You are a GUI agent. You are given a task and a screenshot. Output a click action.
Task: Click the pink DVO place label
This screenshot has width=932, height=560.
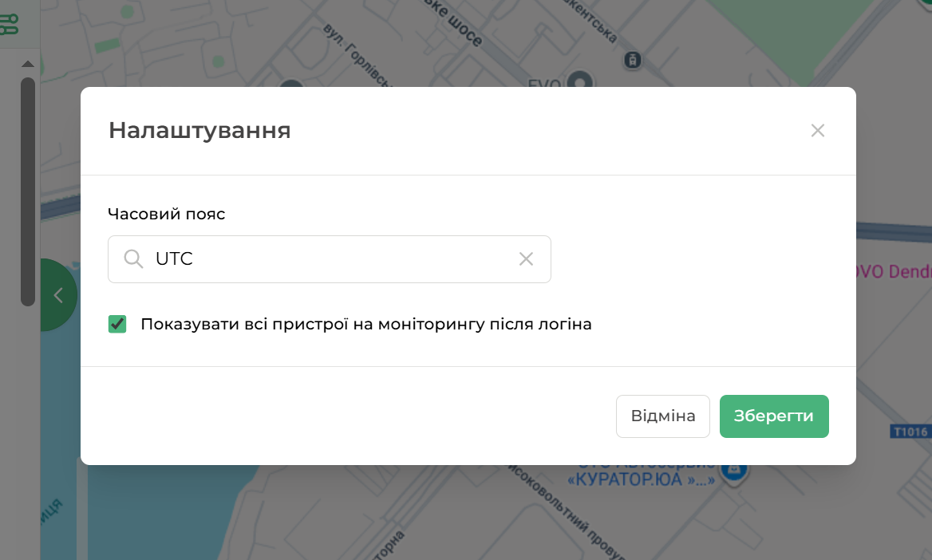pyautogui.click(x=892, y=272)
